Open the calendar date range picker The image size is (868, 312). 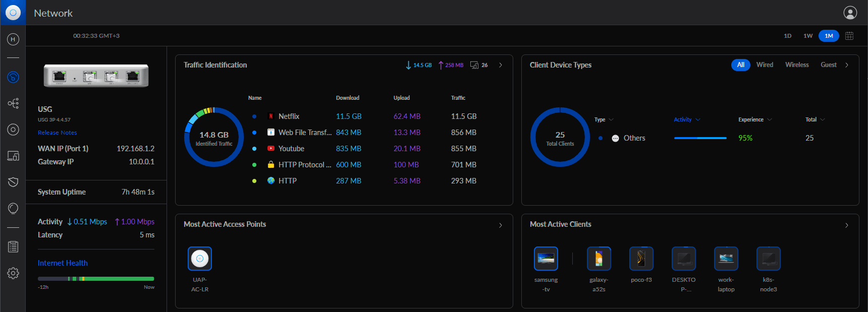pyautogui.click(x=849, y=36)
